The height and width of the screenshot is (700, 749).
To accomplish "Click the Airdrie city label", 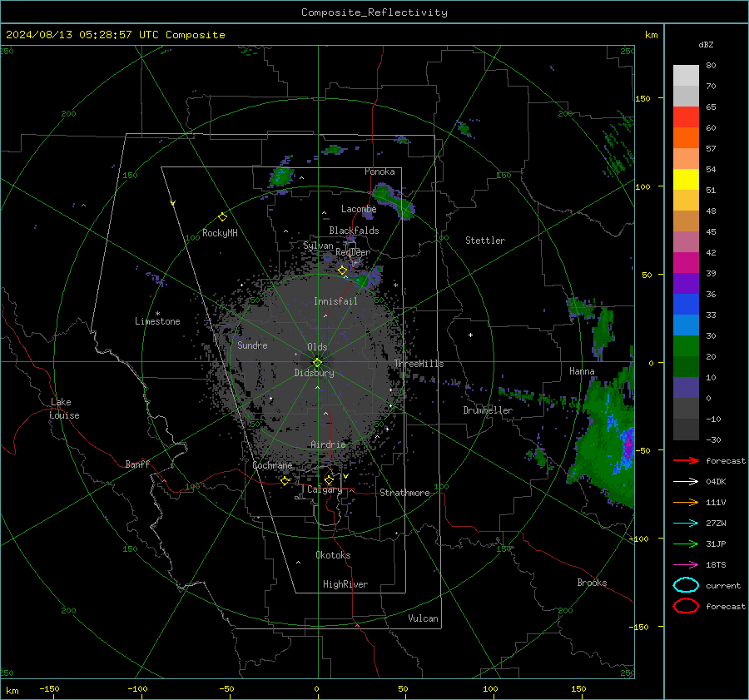I will [x=328, y=444].
